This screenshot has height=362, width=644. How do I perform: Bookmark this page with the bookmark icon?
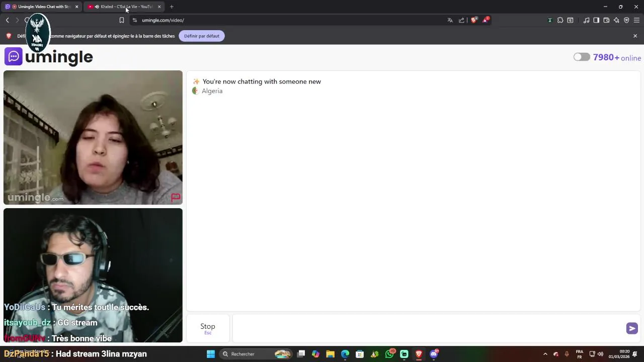pos(121,20)
